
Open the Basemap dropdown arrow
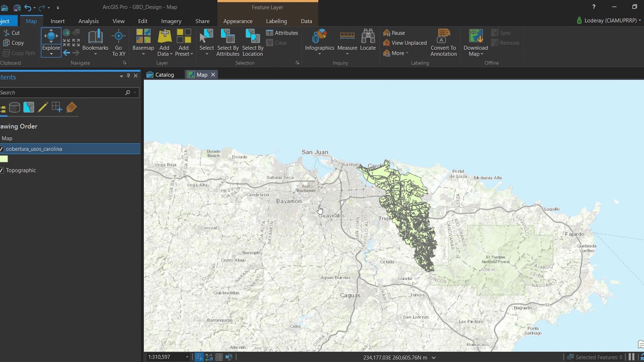(143, 54)
